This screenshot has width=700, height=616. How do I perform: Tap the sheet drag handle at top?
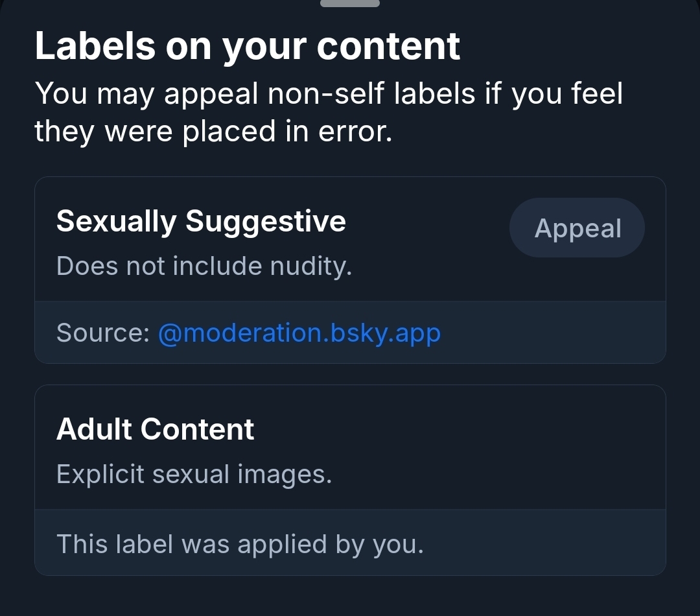click(x=350, y=3)
